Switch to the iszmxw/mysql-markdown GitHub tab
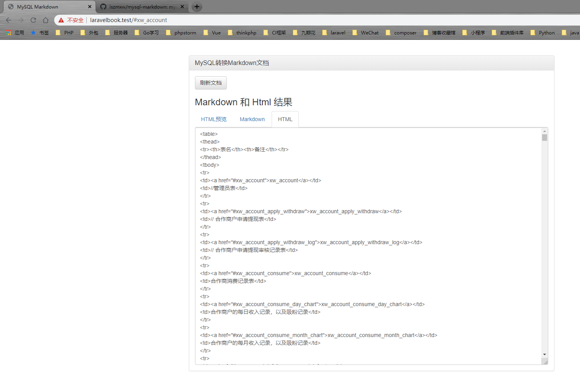 tap(142, 7)
